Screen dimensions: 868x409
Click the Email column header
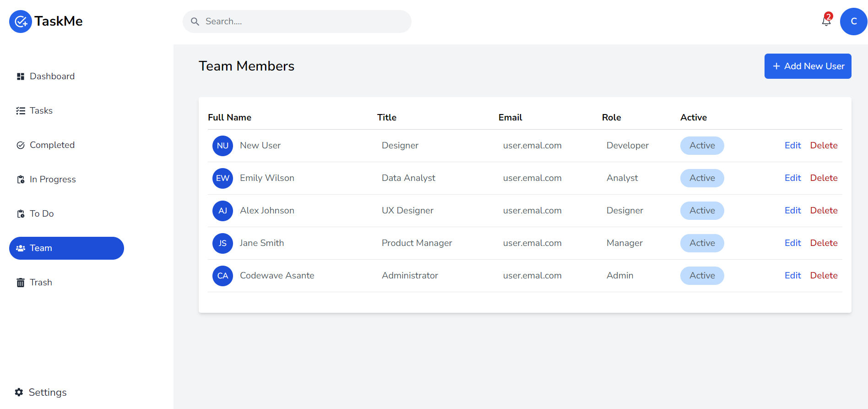(510, 118)
